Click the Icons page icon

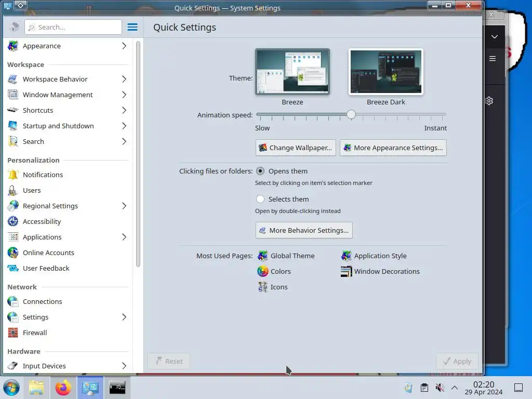pyautogui.click(x=262, y=287)
